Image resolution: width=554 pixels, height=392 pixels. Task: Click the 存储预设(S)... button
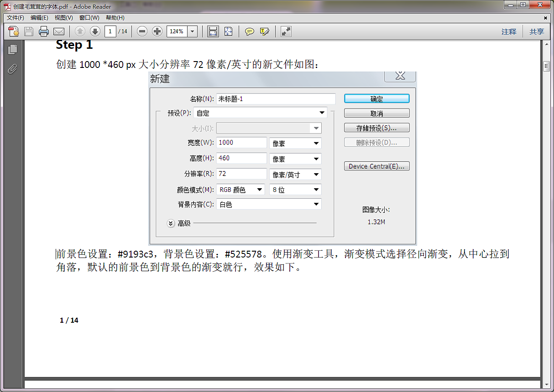coord(377,128)
